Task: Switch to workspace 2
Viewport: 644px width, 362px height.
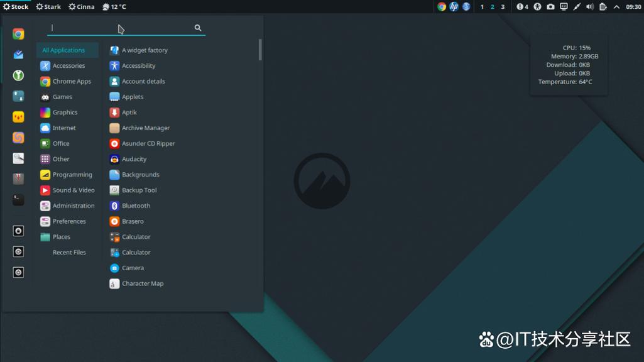Action: pos(492,7)
